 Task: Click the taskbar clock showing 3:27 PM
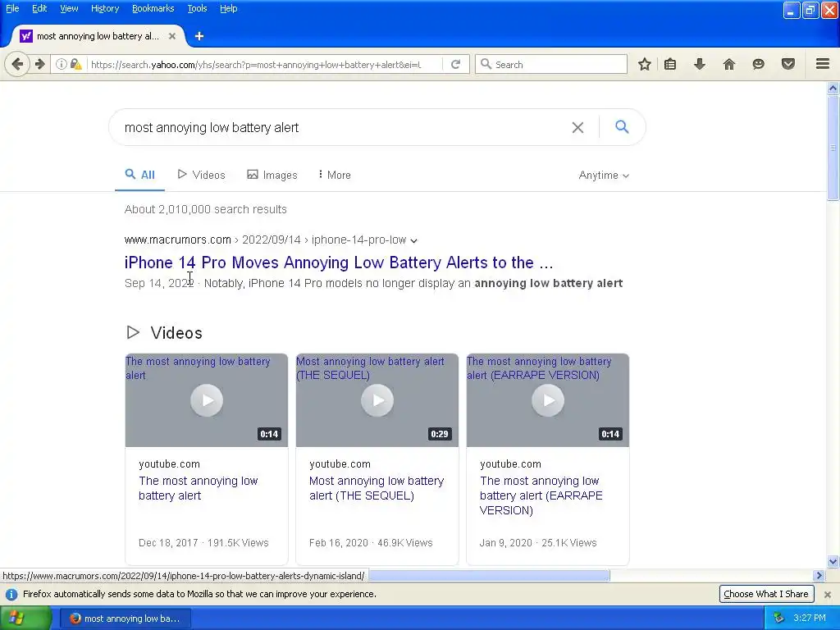tap(810, 619)
